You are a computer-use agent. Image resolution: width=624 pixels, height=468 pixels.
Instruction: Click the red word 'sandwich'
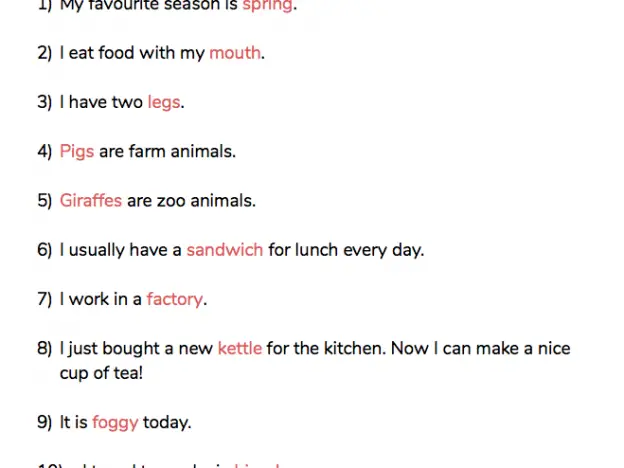click(225, 250)
